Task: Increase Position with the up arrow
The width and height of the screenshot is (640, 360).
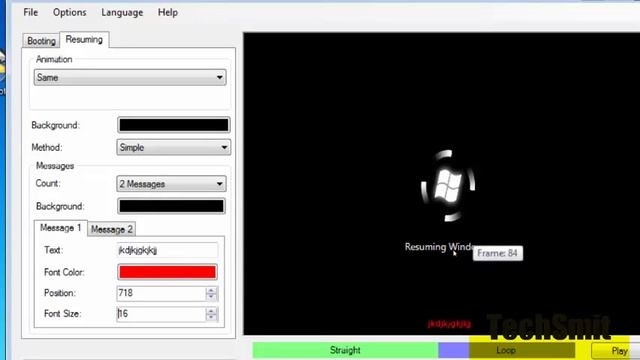Action: [x=211, y=290]
